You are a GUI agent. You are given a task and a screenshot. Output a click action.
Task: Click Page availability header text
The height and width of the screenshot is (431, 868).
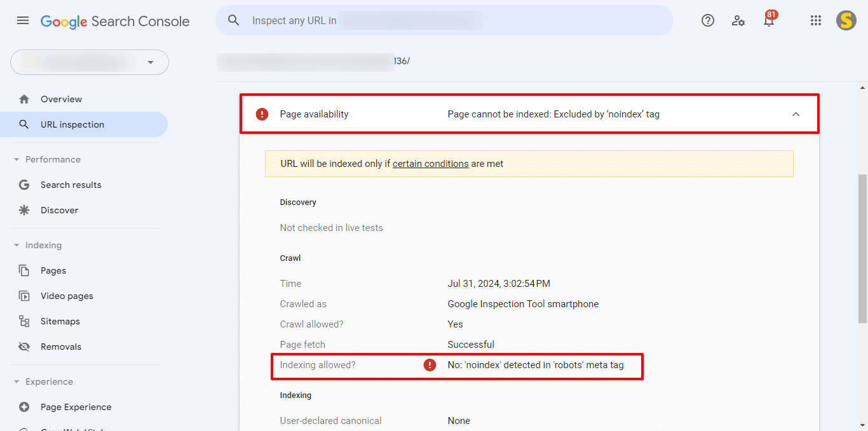315,114
